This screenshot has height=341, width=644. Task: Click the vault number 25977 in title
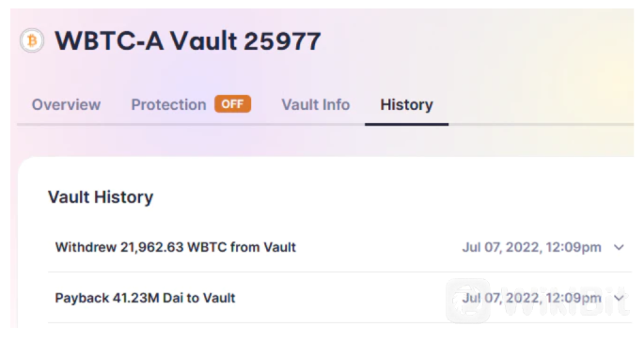point(282,41)
